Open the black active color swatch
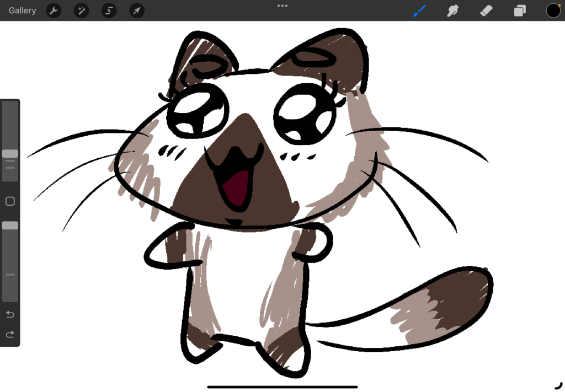This screenshot has height=392, width=565. pos(553,10)
